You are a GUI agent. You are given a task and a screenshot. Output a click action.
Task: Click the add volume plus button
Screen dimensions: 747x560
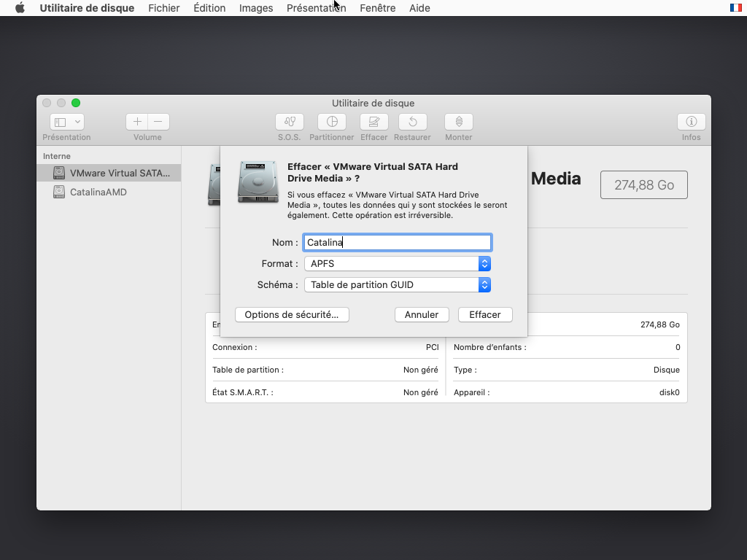pyautogui.click(x=137, y=122)
